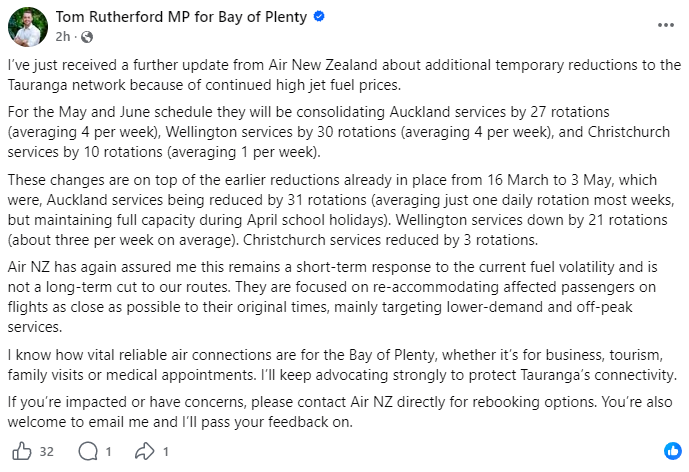
Task: Click the comment count number
Action: click(107, 452)
